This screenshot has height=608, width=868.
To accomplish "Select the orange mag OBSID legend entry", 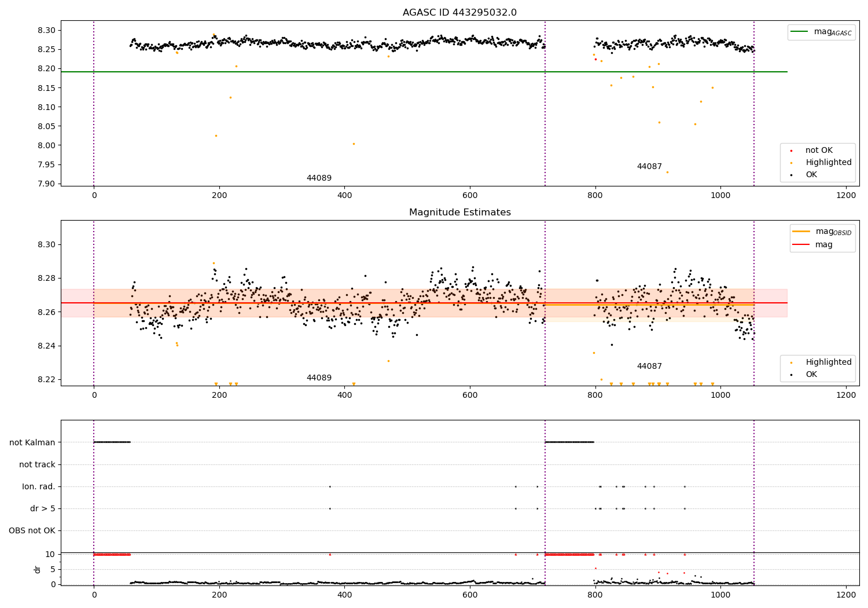I will 822,232.
